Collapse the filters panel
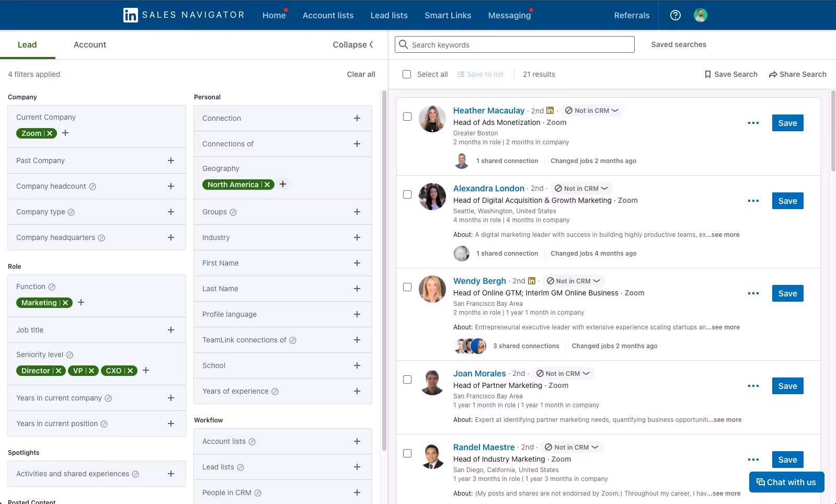This screenshot has width=836, height=504. 353,44
